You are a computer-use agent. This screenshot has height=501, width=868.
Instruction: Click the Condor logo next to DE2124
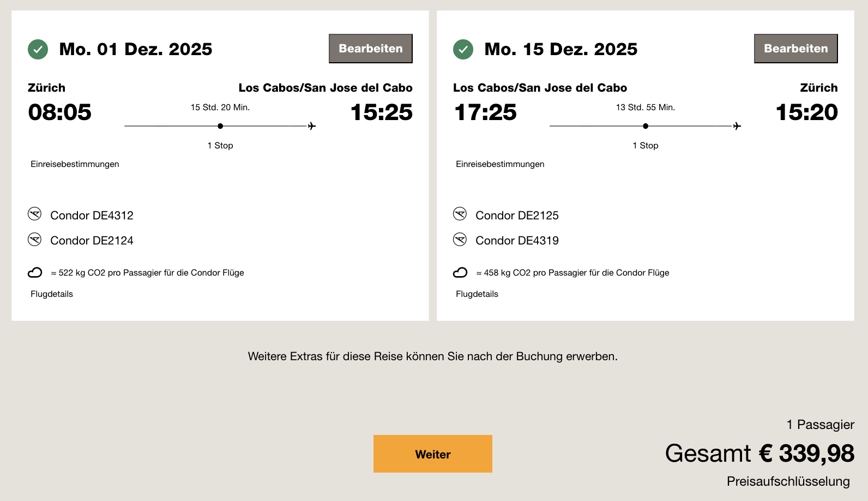pos(34,240)
